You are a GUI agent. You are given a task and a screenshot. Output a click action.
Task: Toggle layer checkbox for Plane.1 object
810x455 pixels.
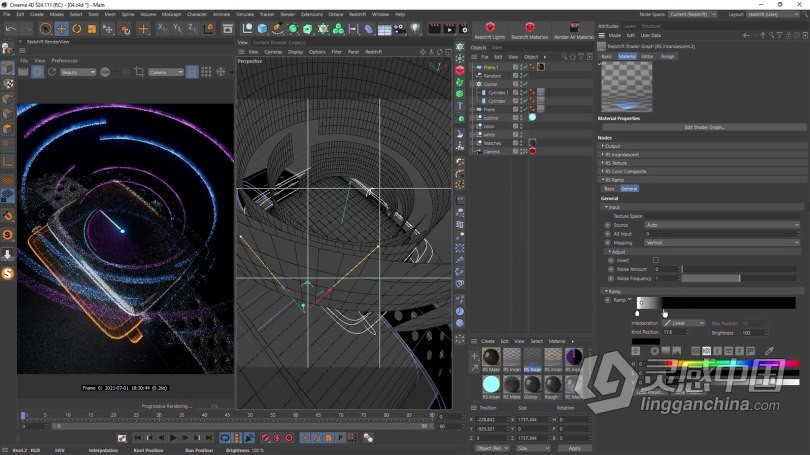(515, 67)
